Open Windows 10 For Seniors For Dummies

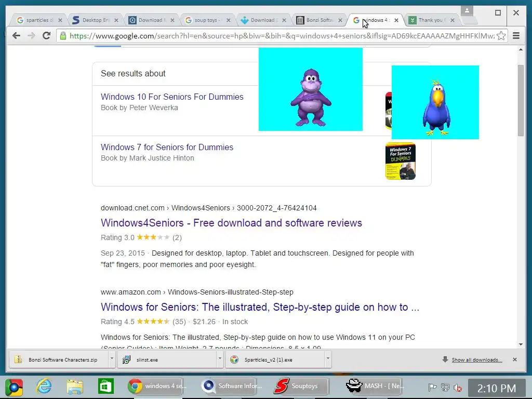point(172,97)
